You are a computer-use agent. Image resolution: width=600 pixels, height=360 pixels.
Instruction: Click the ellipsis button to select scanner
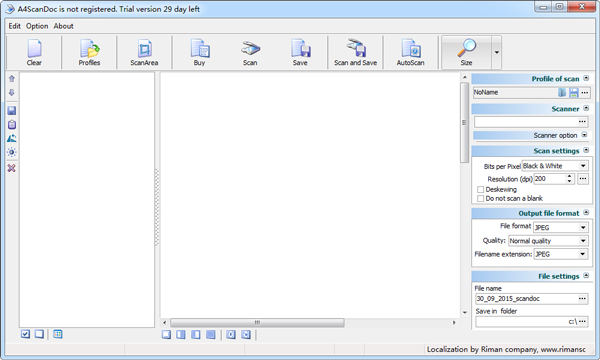582,122
